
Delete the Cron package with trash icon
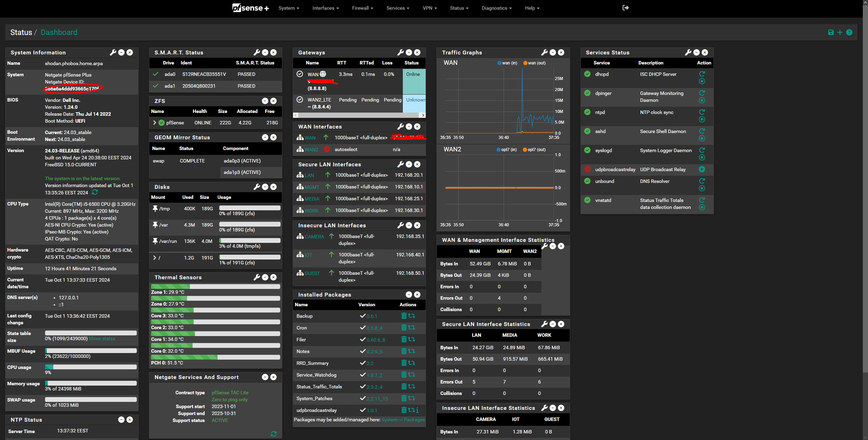(x=404, y=328)
